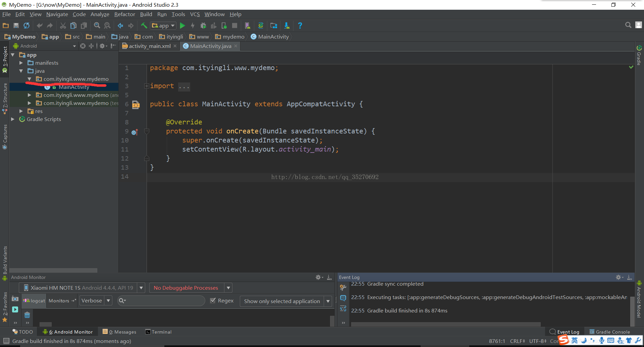
Task: Open the Terminal tool window
Action: (158, 332)
